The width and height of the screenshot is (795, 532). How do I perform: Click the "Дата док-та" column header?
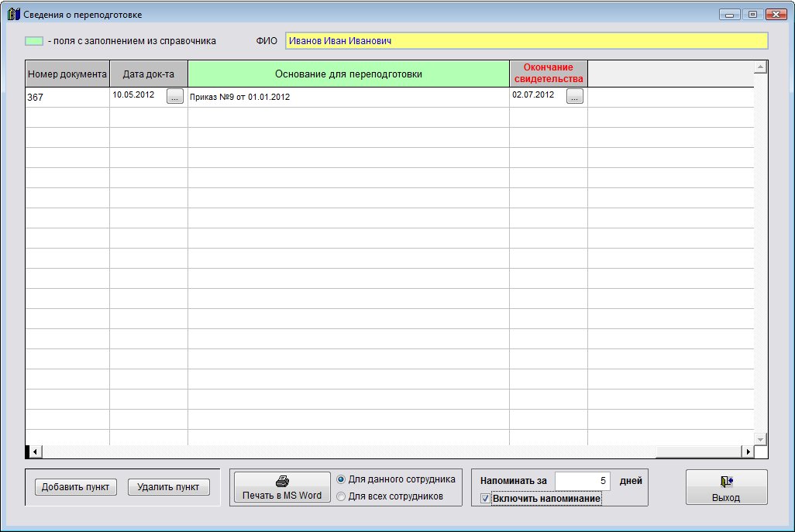pos(149,74)
